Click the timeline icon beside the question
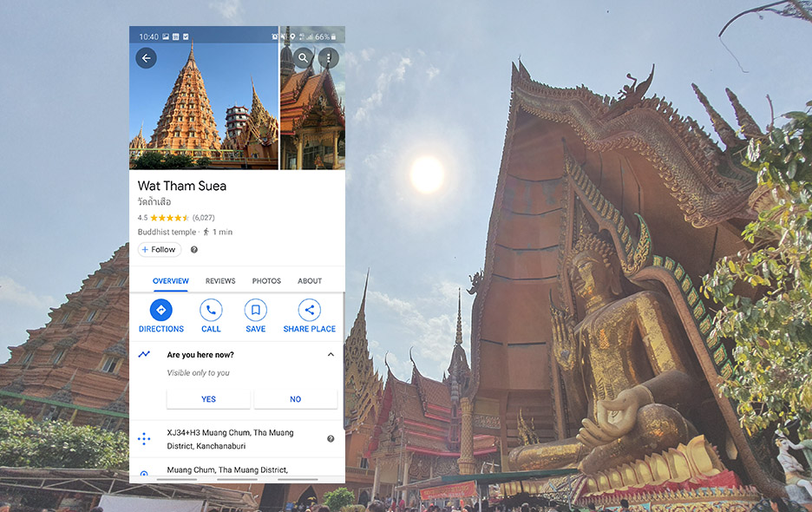This screenshot has height=512, width=812. [144, 354]
